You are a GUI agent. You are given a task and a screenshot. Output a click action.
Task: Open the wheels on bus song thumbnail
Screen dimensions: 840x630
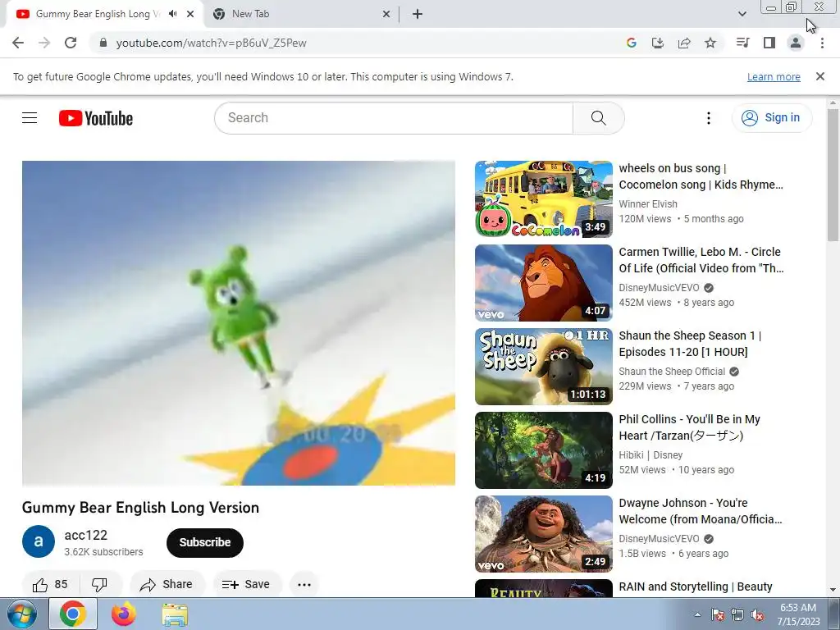tap(544, 199)
